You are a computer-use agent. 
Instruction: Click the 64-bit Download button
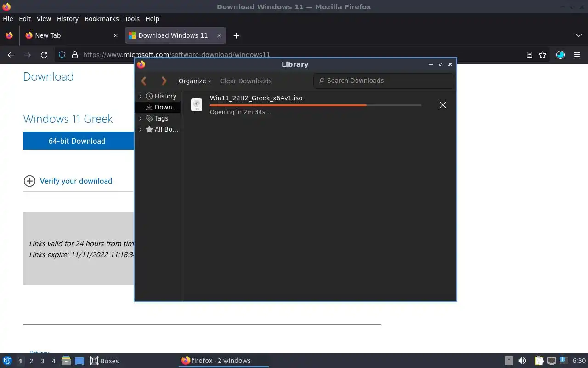(x=78, y=141)
